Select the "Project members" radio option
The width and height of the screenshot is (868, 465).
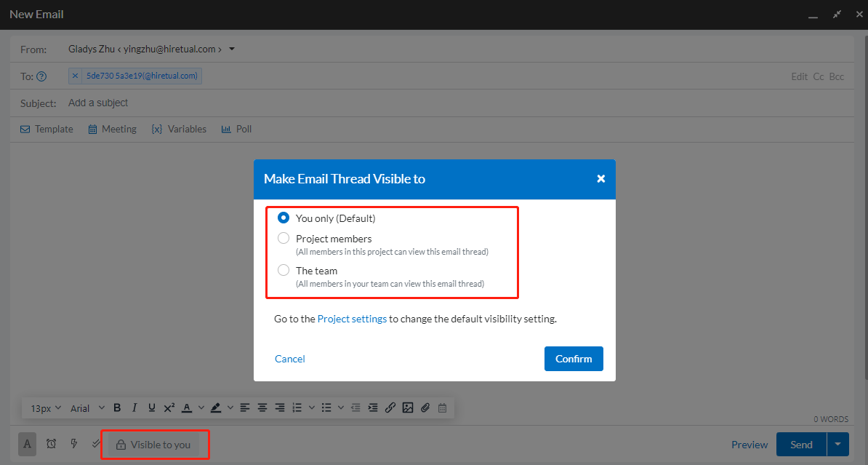(x=284, y=239)
